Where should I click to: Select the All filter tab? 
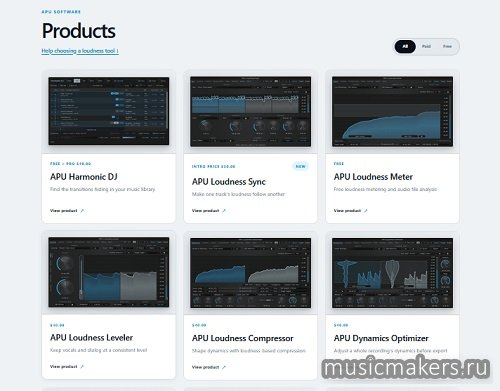pos(405,46)
